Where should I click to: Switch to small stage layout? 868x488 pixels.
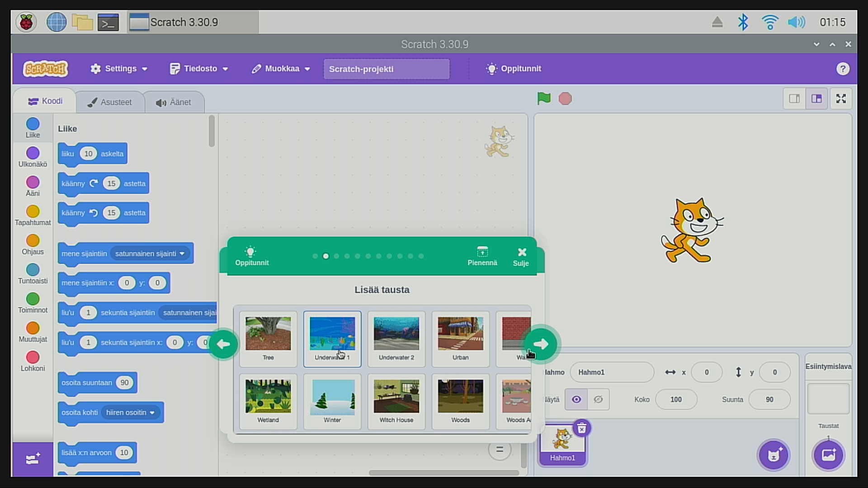794,99
